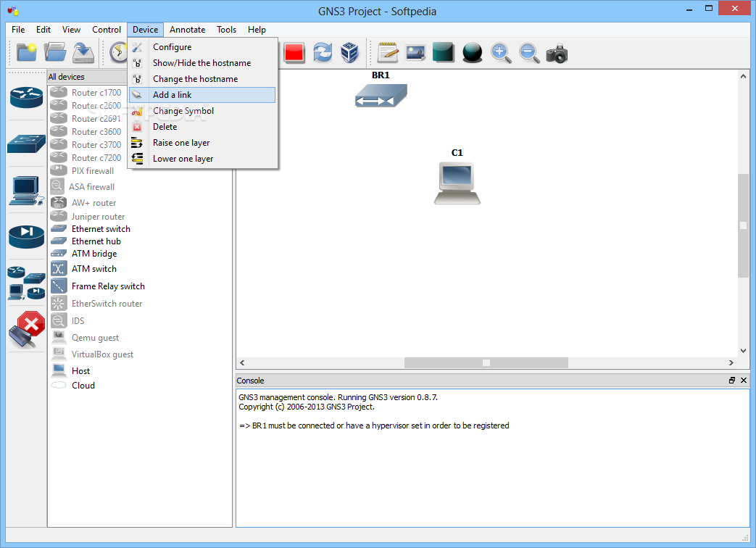Select Juniper router in device list
Viewport: 756px width, 548px height.
coord(98,217)
